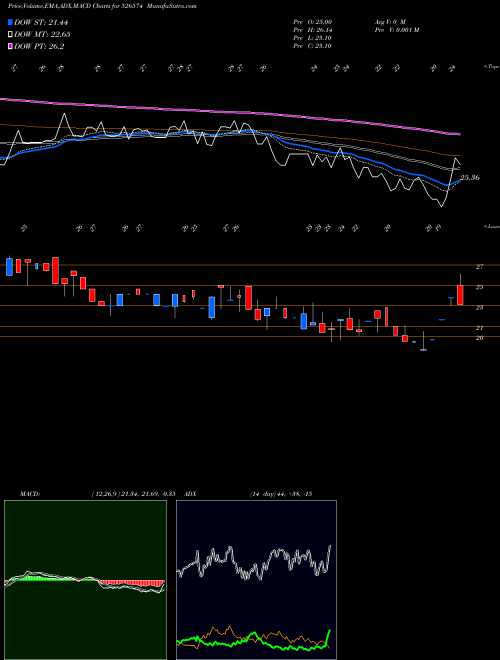Image resolution: width=500 pixels, height=660 pixels.
Task: Click the 25 price axis label
Action: 479,287
